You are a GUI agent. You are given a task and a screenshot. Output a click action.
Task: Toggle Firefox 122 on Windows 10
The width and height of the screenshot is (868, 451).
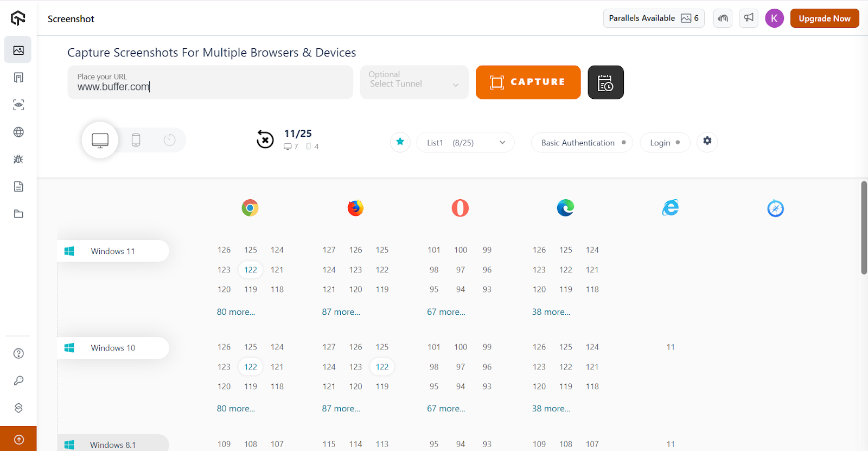tap(382, 367)
